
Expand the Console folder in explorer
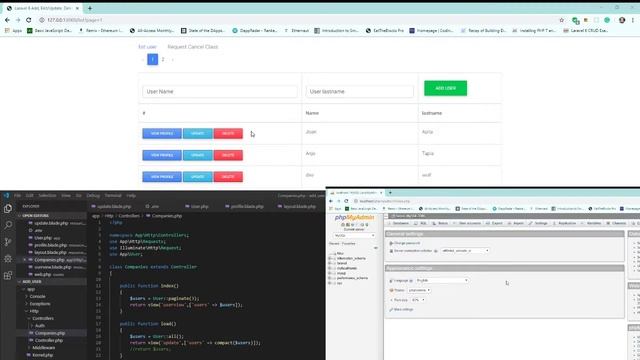click(37, 296)
